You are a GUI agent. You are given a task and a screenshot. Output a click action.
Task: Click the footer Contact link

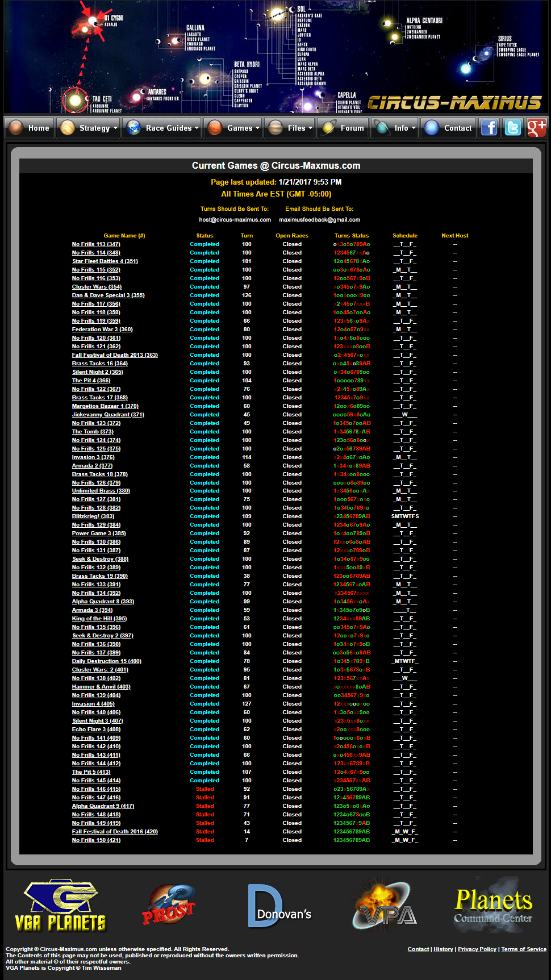pos(418,949)
